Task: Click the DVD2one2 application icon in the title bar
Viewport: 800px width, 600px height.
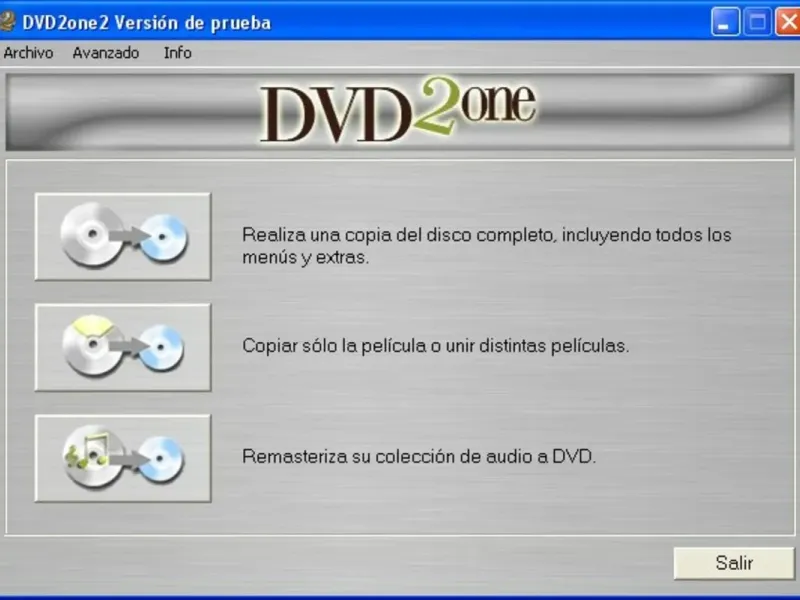Action: 6,22
